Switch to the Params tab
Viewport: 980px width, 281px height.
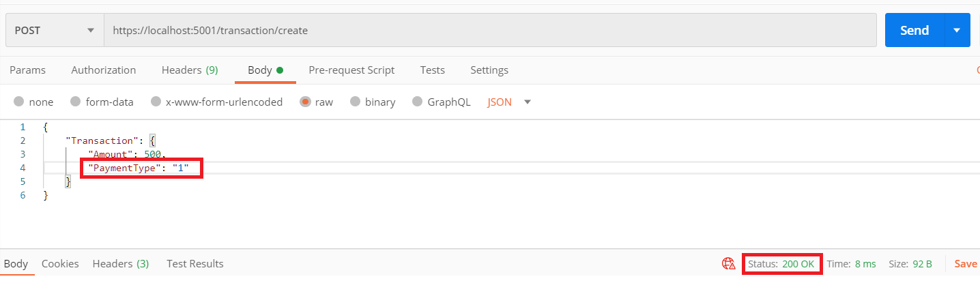(x=27, y=70)
